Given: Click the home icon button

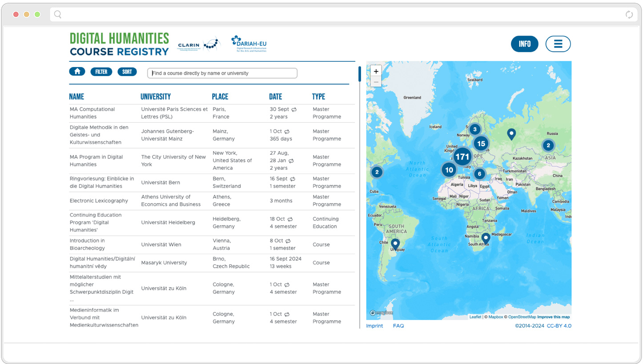Looking at the screenshot, I should [x=77, y=72].
